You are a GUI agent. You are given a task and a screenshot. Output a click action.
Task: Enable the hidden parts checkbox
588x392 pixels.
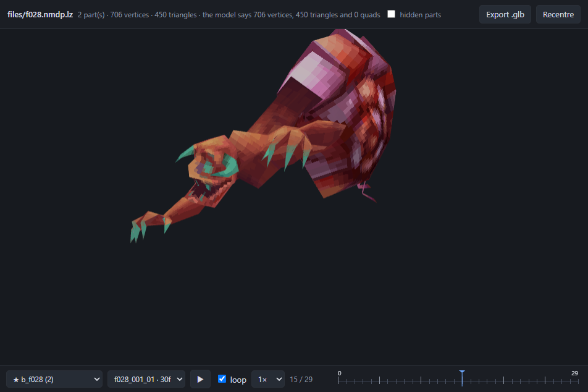[391, 14]
